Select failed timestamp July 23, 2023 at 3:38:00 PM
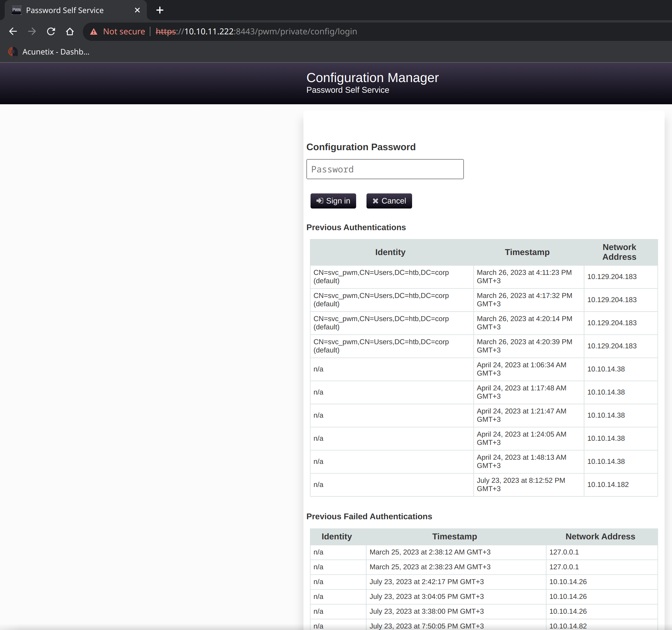Viewport: 672px width, 630px height. click(x=426, y=611)
